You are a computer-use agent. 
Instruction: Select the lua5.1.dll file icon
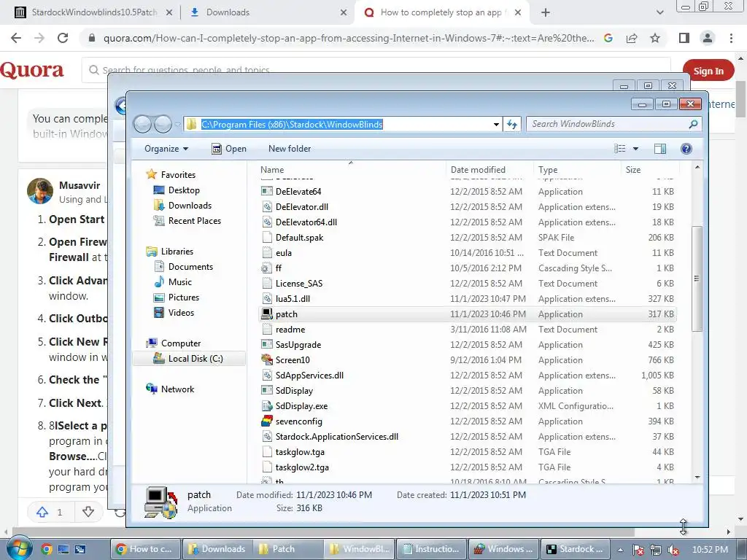click(267, 299)
